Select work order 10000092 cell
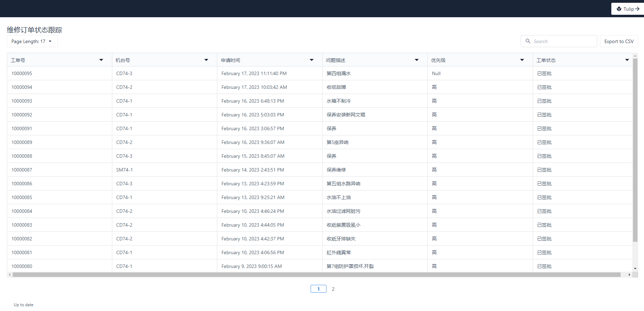 60,115
